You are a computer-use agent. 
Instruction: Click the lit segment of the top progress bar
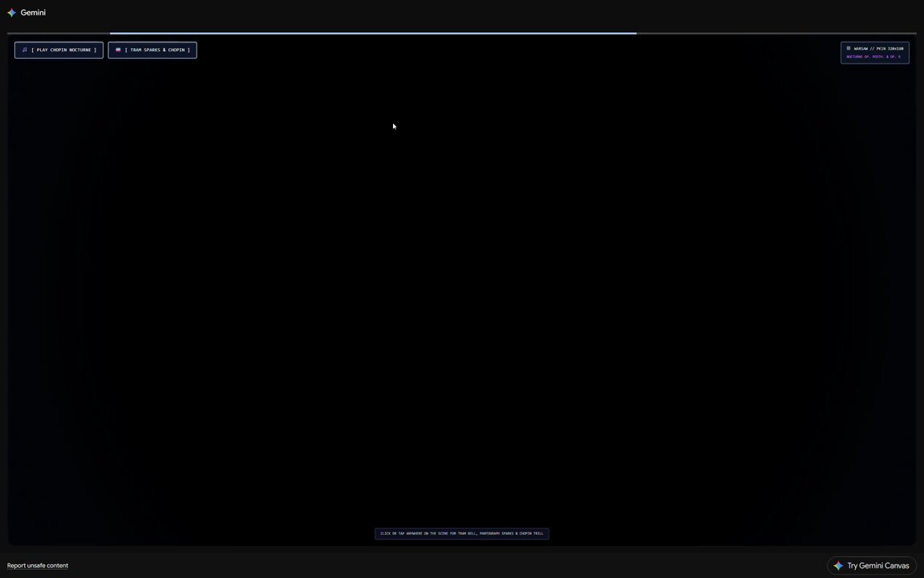pos(373,34)
